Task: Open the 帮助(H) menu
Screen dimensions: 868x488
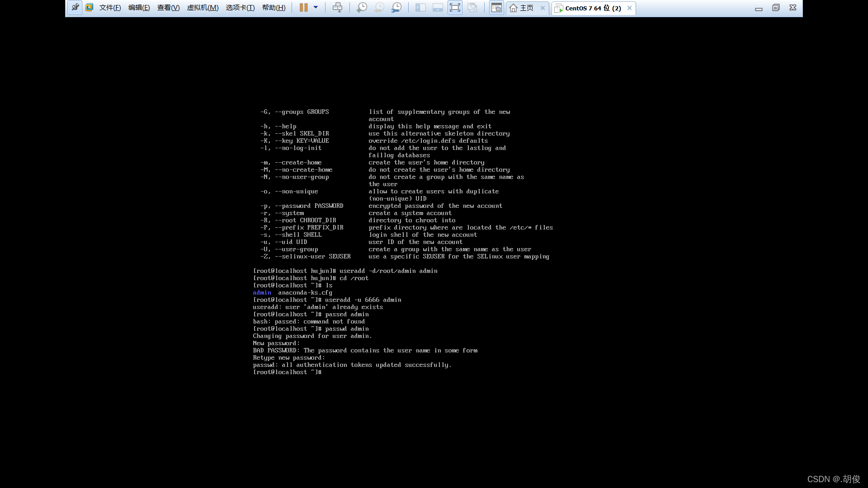Action: coord(274,8)
